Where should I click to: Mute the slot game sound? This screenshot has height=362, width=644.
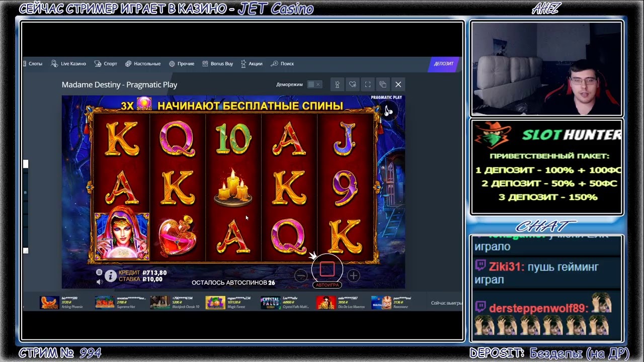click(x=99, y=282)
